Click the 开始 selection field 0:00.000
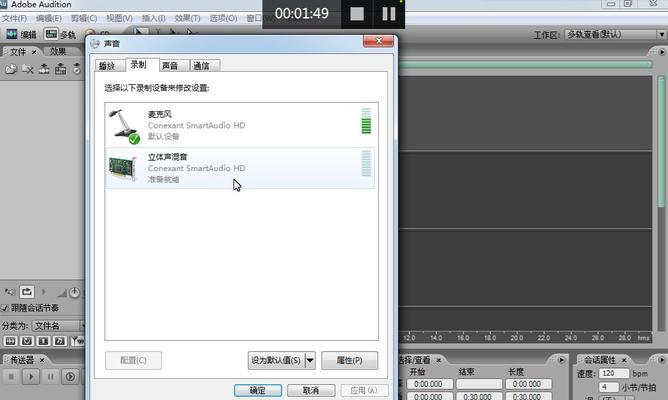 point(428,384)
